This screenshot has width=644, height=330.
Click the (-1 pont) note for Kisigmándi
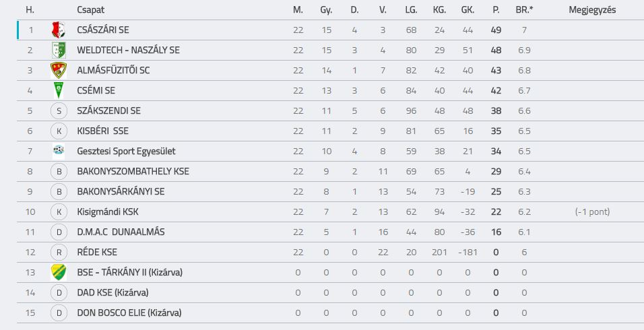[592, 211]
